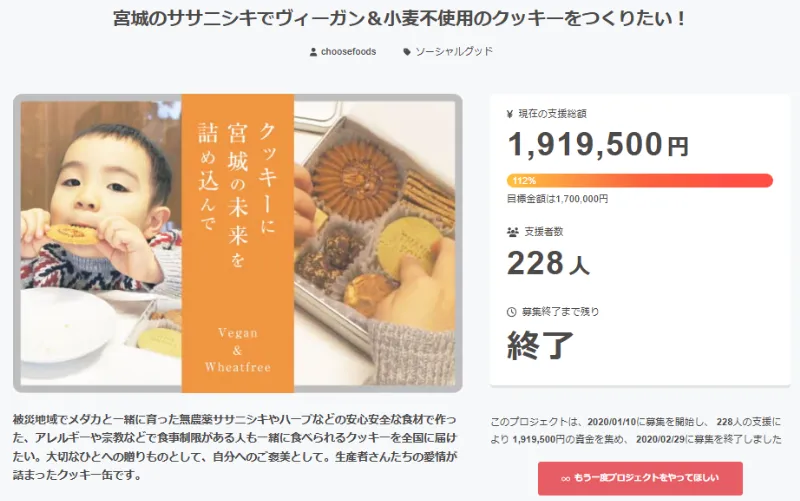The height and width of the screenshot is (501, 800).
Task: Click the 112% funding progress bar
Action: pyautogui.click(x=640, y=181)
